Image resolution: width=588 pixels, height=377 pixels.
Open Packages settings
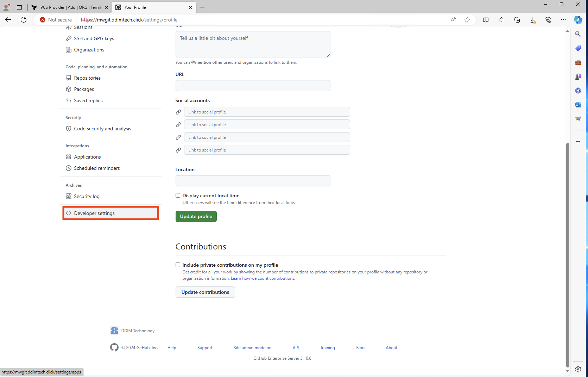pyautogui.click(x=84, y=89)
